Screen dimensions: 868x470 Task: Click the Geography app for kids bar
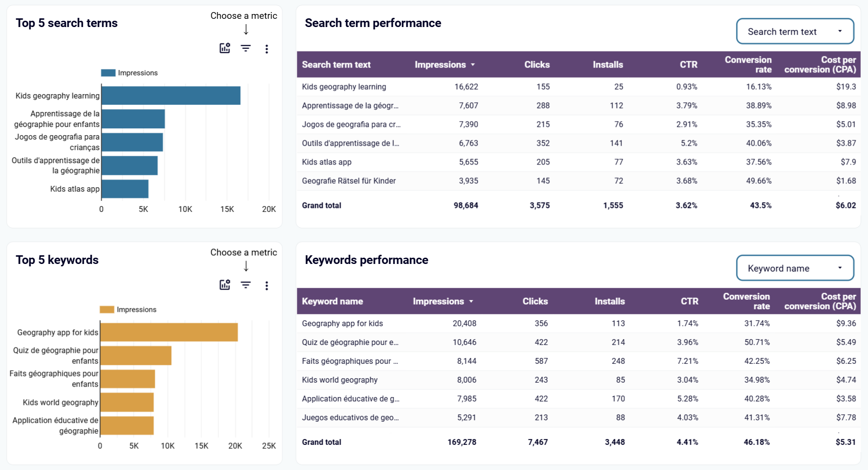pos(169,332)
